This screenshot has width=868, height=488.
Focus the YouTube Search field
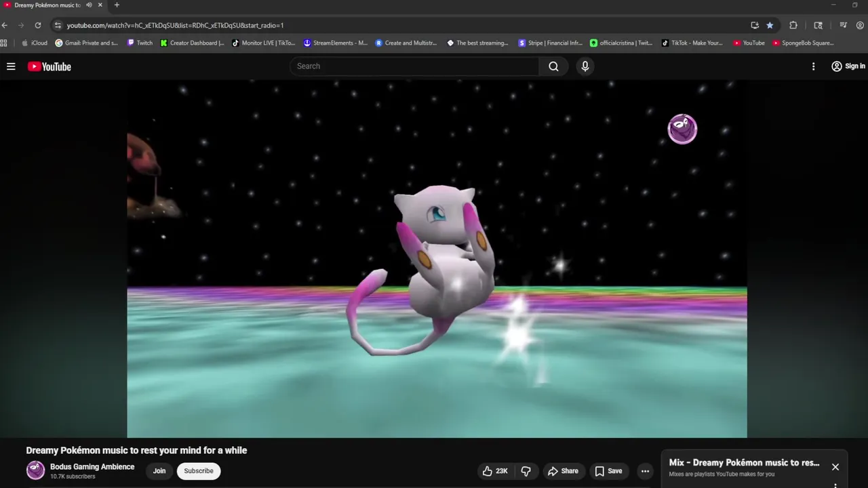tap(414, 66)
